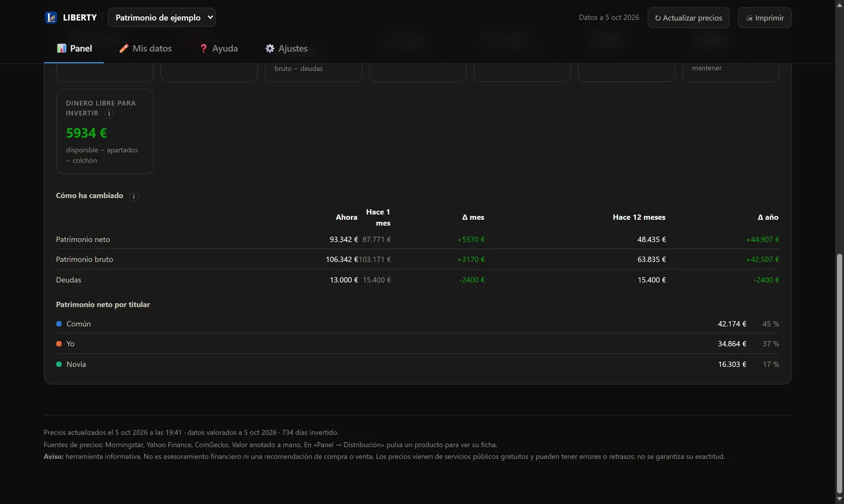Image resolution: width=844 pixels, height=504 pixels.
Task: Click the Δ mes column header
Action: (473, 217)
